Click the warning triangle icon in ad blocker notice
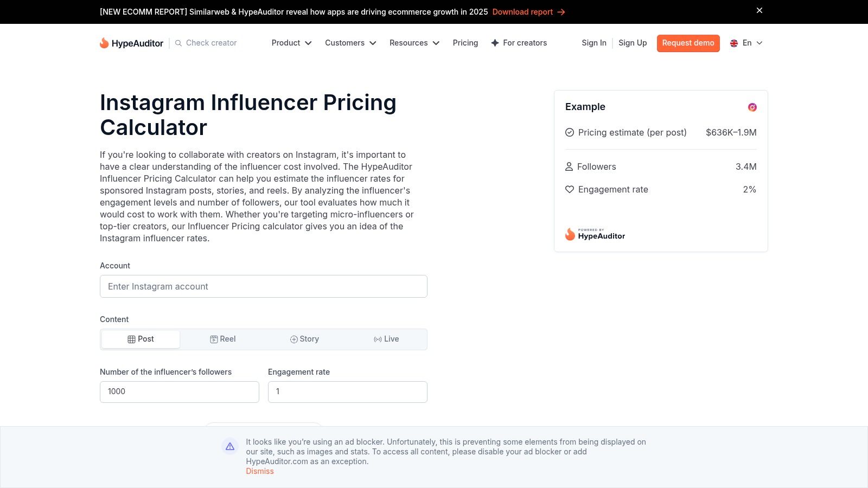Screen dimensions: 868x488 (230, 446)
